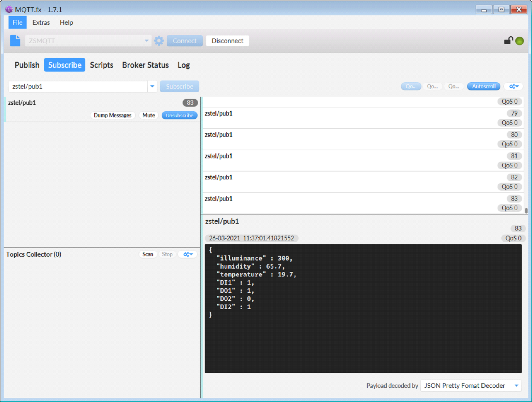532x402 pixels.
Task: Select the third QoS toggle
Action: coord(454,86)
